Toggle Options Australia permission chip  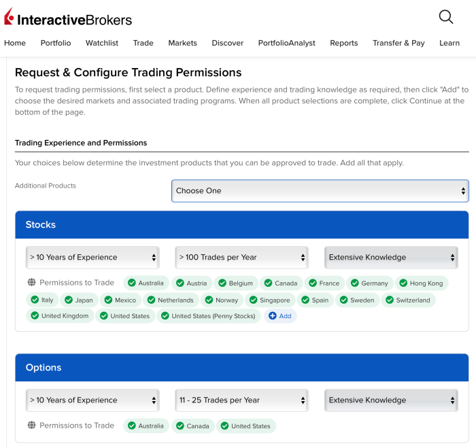[x=146, y=426]
